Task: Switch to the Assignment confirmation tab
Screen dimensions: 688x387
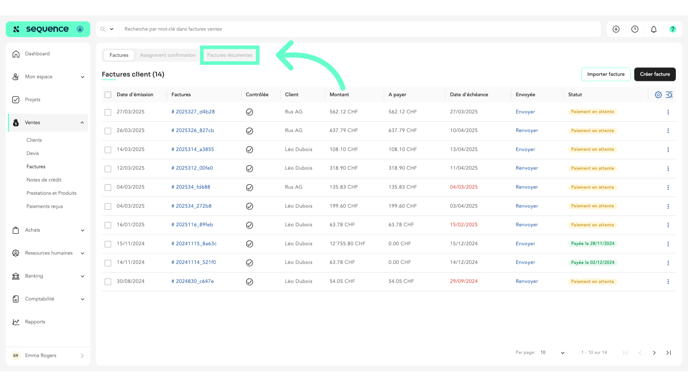Action: 168,55
